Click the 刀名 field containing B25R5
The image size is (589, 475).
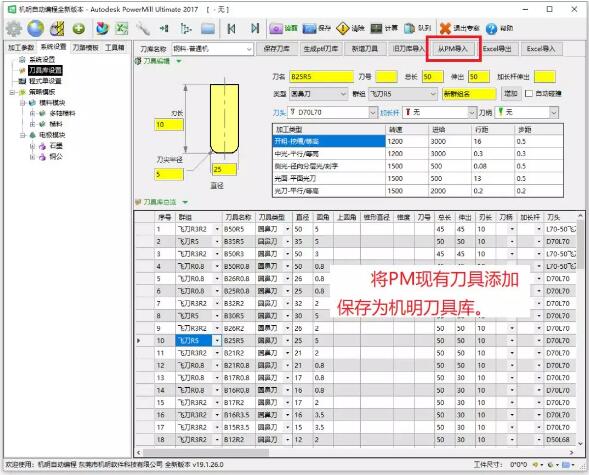322,77
